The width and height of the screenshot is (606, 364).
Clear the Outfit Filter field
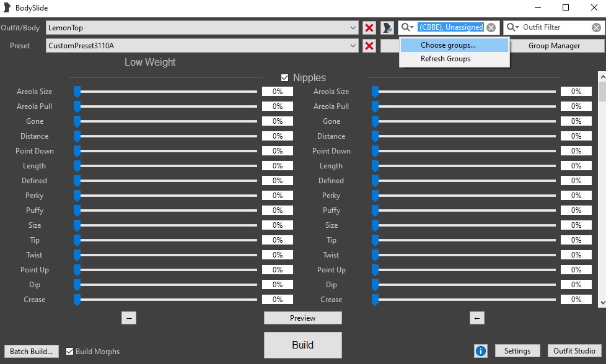(x=596, y=27)
